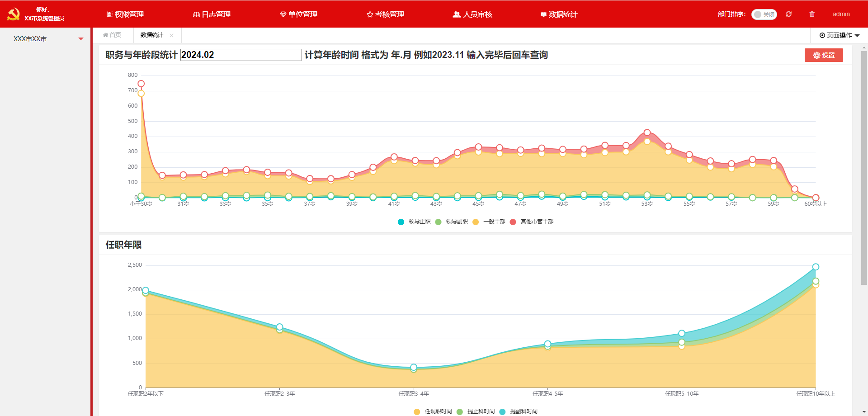This screenshot has height=416, width=868.
Task: Open 权限管理 from the top navigation
Action: coord(125,14)
